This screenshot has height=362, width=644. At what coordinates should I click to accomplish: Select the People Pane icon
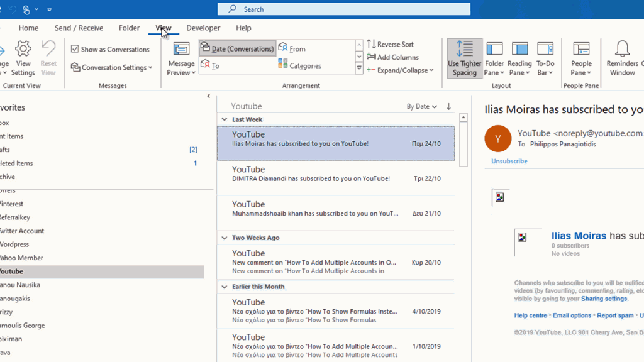(580, 60)
